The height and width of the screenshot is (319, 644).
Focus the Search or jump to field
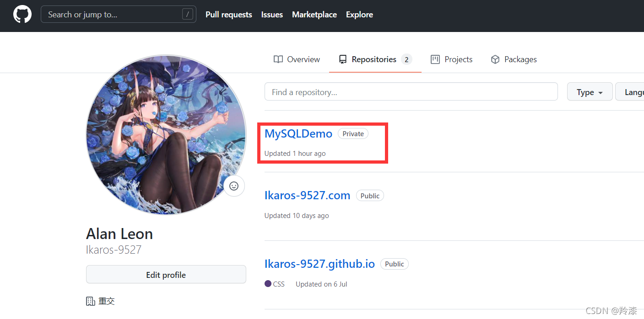[119, 14]
